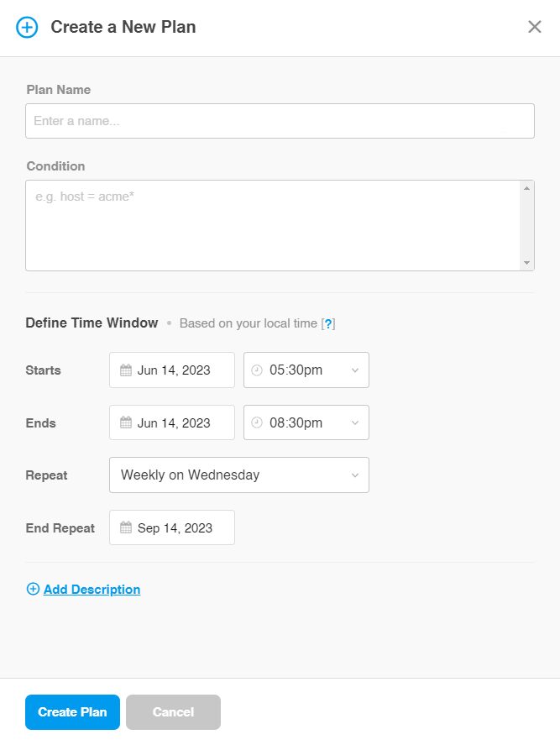Viewport: 560px width, 745px height.
Task: Open the local time help question mark
Action: [x=328, y=323]
